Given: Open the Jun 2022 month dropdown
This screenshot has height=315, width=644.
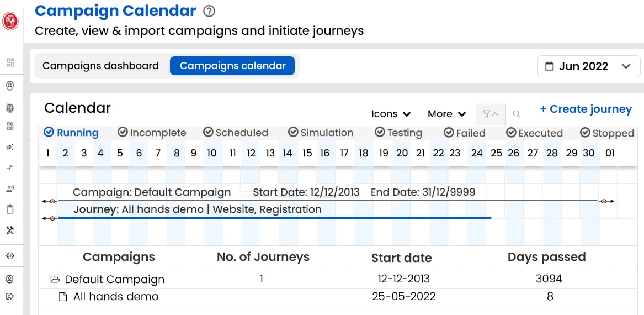Looking at the screenshot, I should [589, 66].
